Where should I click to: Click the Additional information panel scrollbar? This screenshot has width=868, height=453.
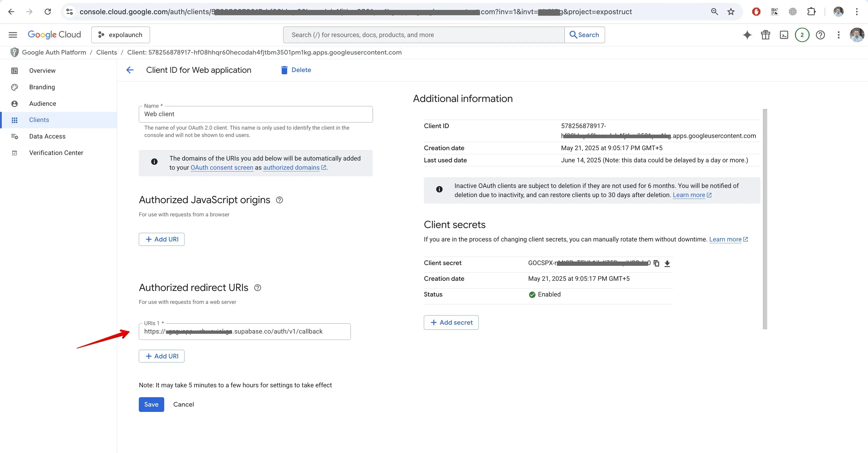765,219
